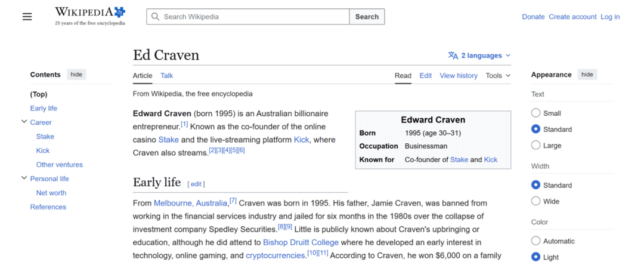644x262 pixels.
Task: Select Standard text size
Action: coord(535,129)
